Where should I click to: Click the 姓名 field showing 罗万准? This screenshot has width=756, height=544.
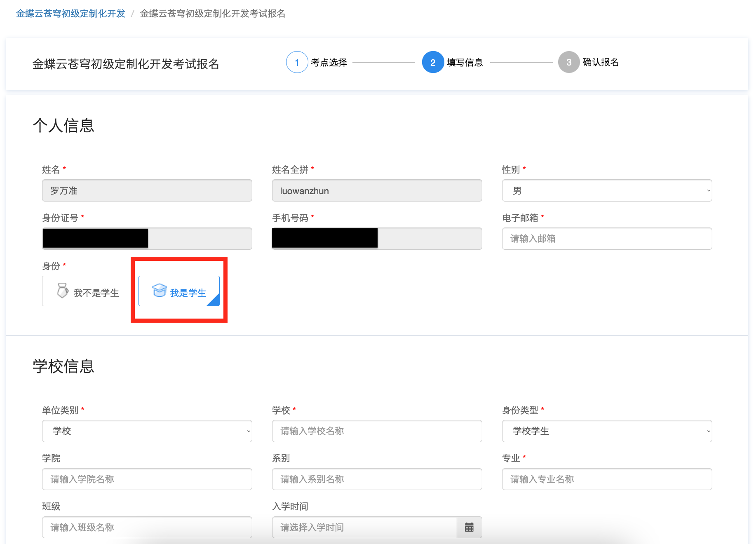147,190
